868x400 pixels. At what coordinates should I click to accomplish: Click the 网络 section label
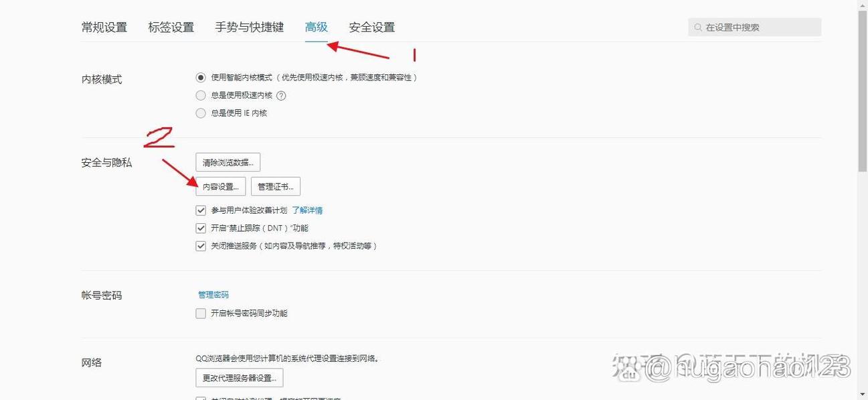(x=92, y=362)
